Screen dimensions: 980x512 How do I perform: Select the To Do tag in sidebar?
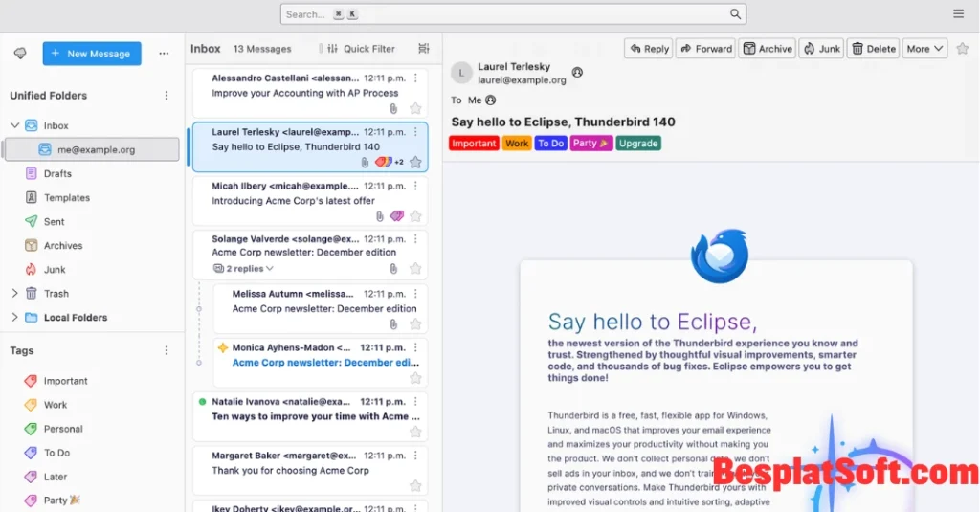pos(56,453)
